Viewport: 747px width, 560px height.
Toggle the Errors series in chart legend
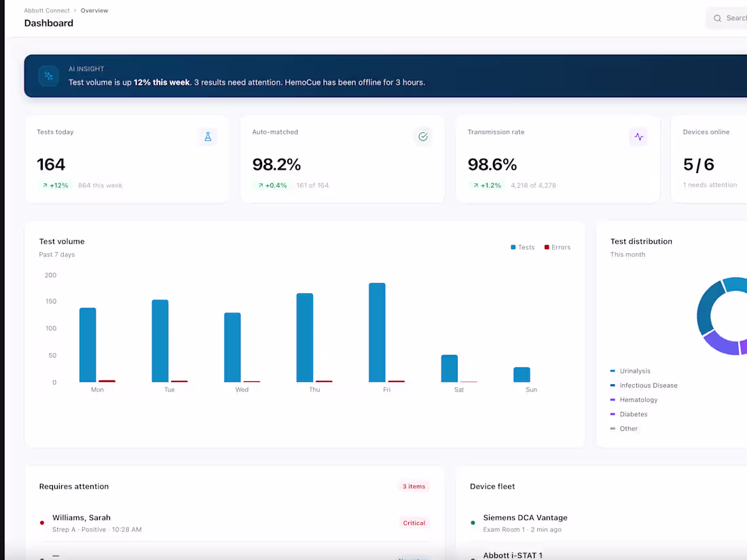click(557, 248)
